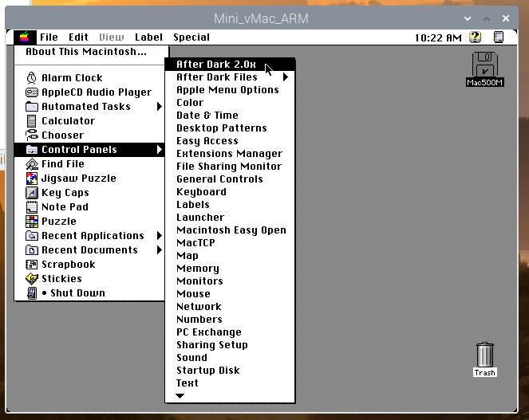Open the Network control panel
The height and width of the screenshot is (420, 529).
point(230,307)
